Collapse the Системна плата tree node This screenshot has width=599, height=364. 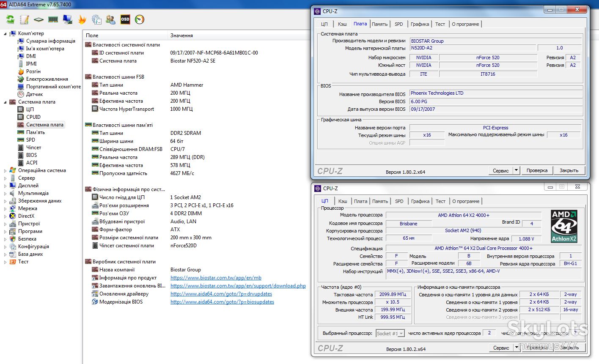pyautogui.click(x=5, y=102)
